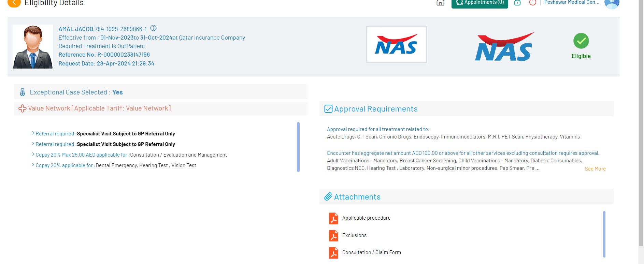This screenshot has height=264, width=644.
Task: Click the page vertical scrollbar
Action: 641,123
